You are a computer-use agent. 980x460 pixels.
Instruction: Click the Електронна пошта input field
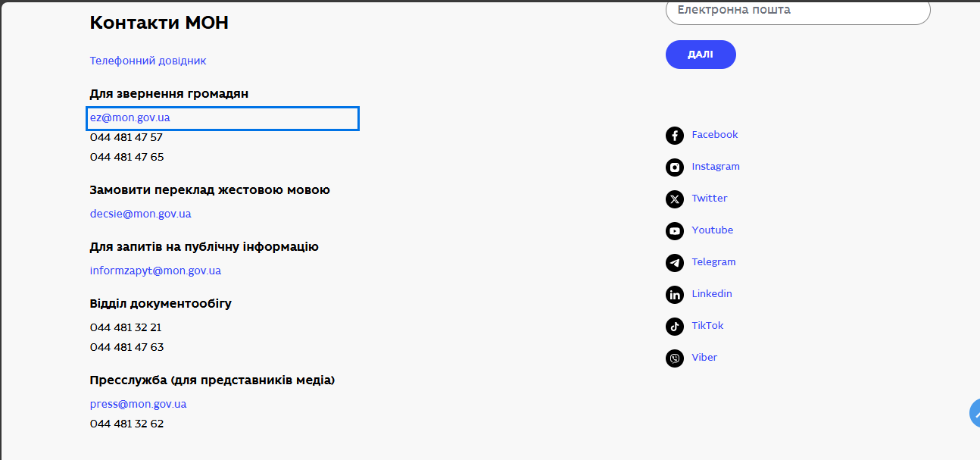(797, 11)
